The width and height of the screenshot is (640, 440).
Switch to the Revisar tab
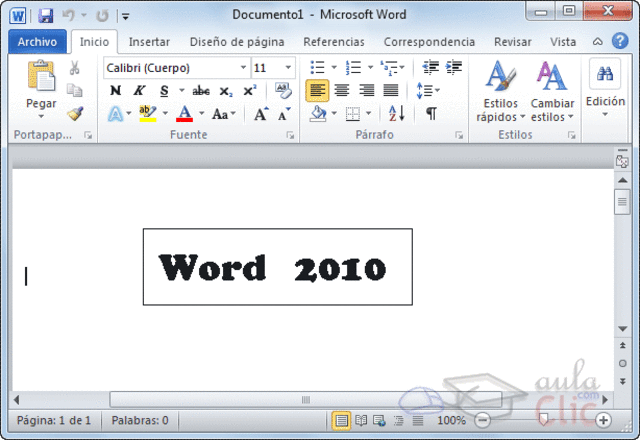click(513, 42)
